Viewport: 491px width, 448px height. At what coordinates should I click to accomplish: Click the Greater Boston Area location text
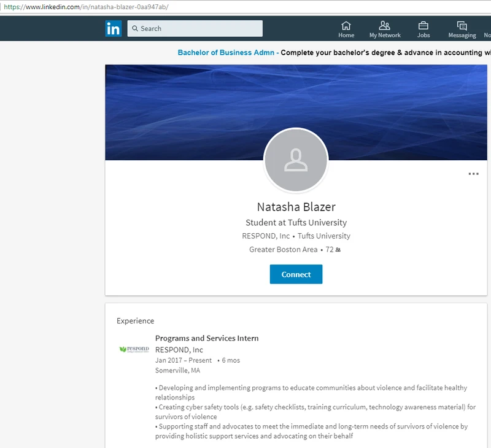[x=284, y=250]
